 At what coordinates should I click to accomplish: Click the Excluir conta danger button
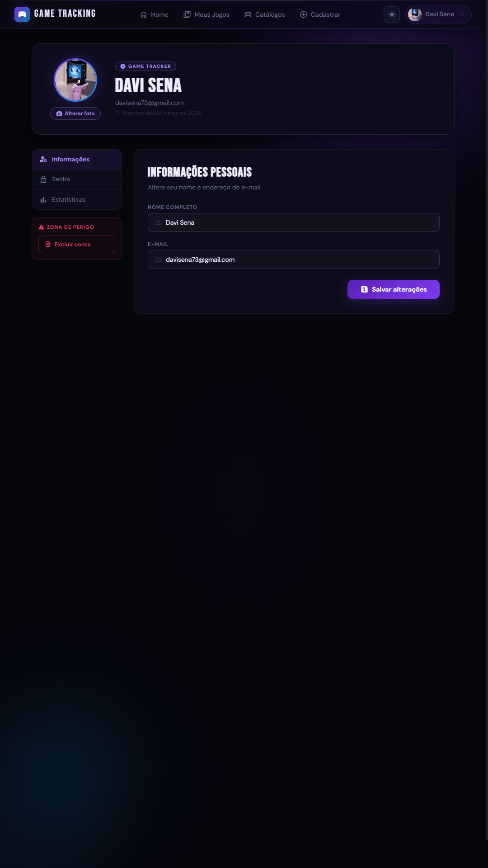76,244
